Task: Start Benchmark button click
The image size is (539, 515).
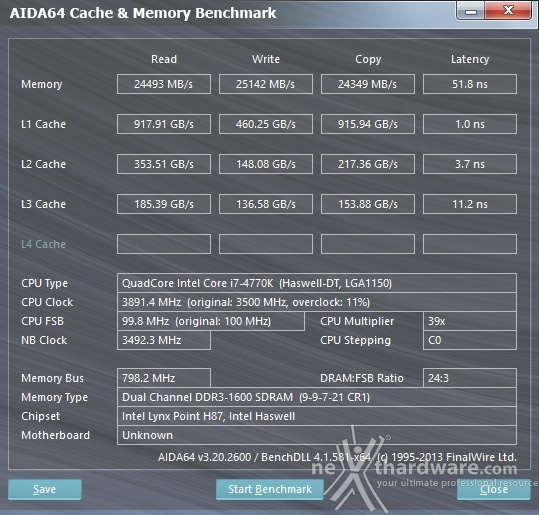Action: click(x=270, y=489)
